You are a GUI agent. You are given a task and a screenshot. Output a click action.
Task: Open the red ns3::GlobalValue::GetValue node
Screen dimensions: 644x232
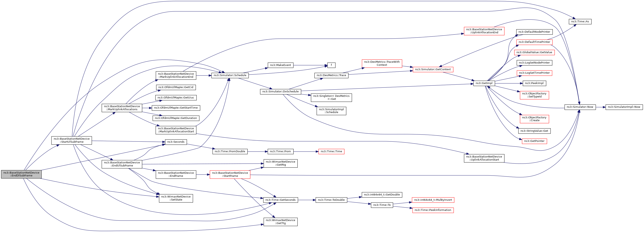pyautogui.click(x=535, y=53)
